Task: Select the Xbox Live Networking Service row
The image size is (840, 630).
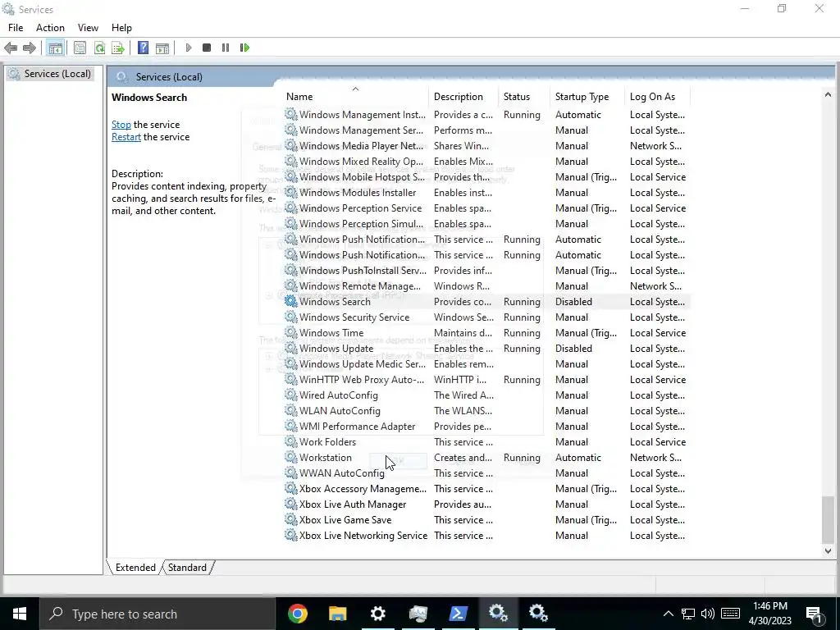Action: tap(486, 535)
